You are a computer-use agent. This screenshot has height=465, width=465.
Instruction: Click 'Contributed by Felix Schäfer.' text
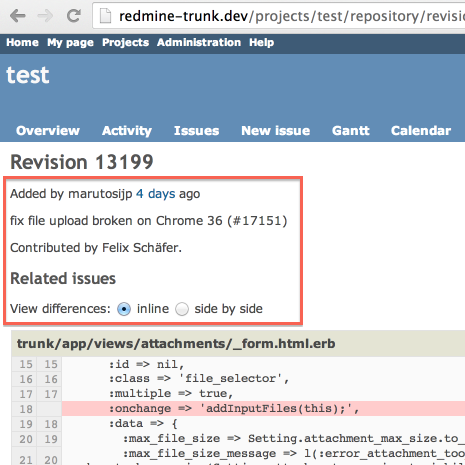click(x=96, y=248)
